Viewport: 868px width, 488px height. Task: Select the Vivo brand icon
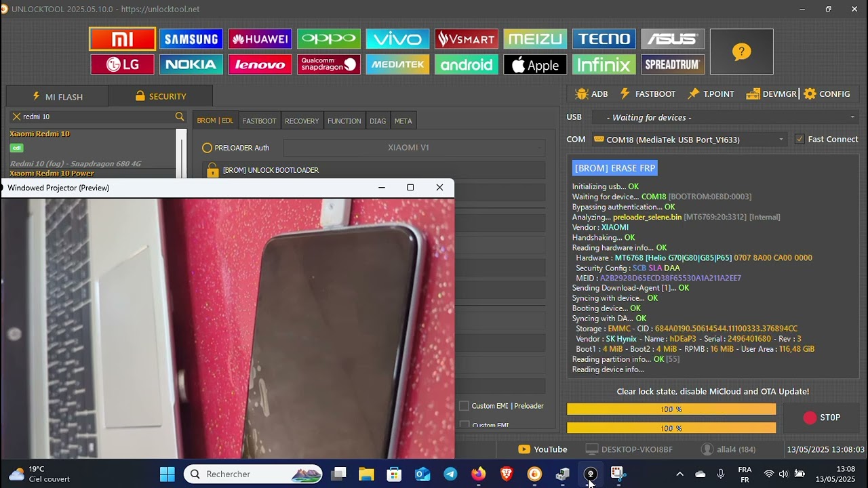coord(398,39)
